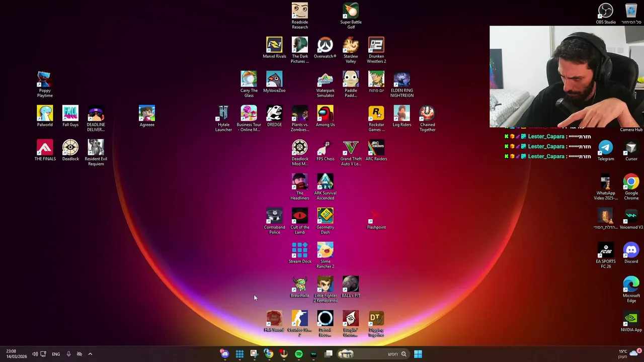Open Counter-Strike 2 desktop icon

pyautogui.click(x=300, y=323)
